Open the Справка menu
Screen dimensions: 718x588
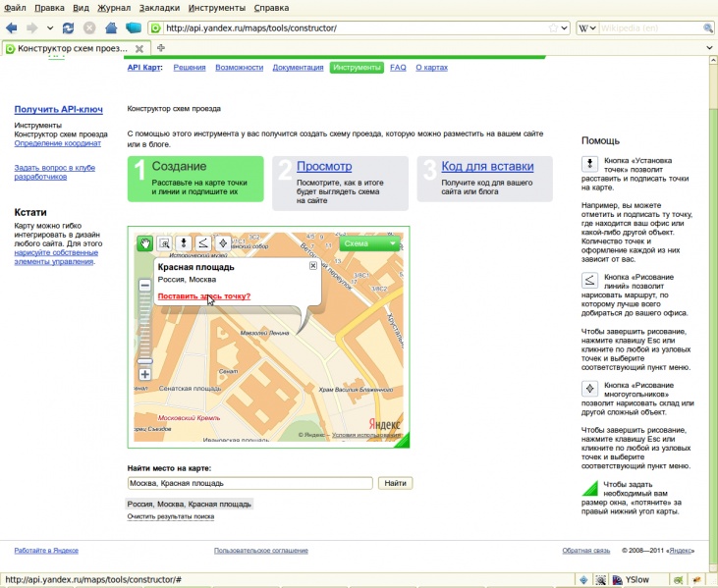pos(271,8)
